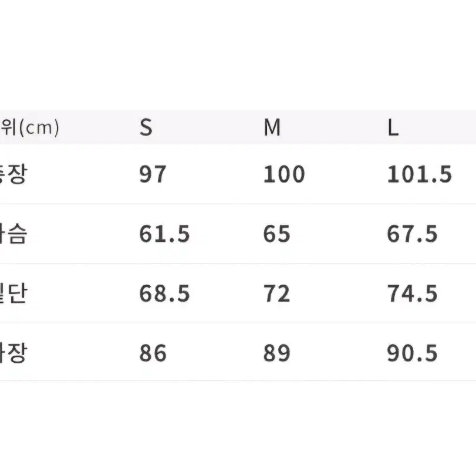476x476 pixels.
Task: Select the S size column header
Action: (146, 127)
